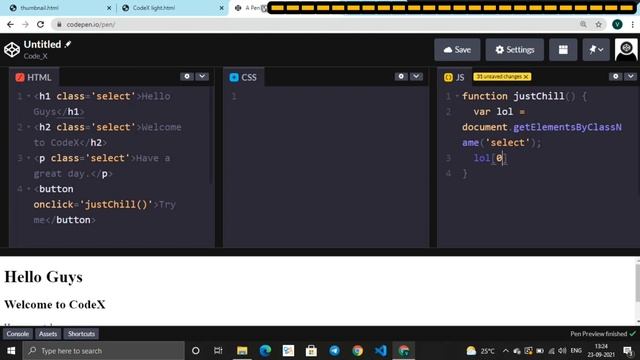Close the CodeX light.html browser tab
This screenshot has height=360, width=640.
tap(222, 8)
